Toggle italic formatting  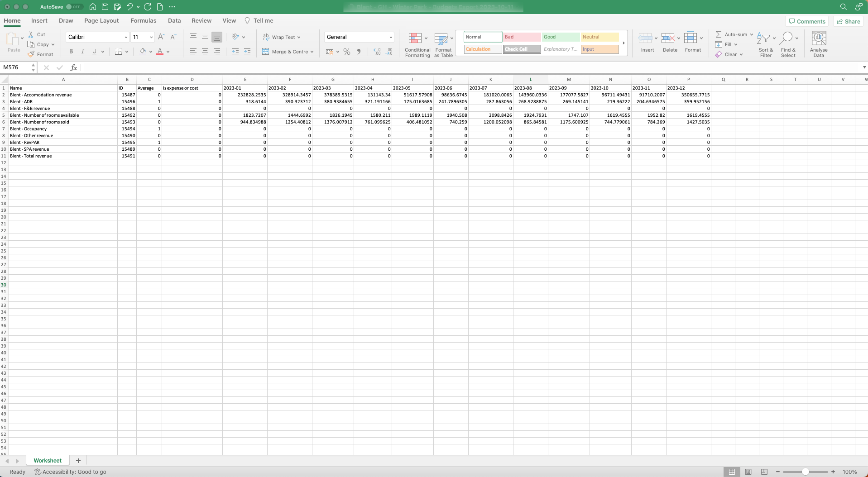[x=82, y=52]
